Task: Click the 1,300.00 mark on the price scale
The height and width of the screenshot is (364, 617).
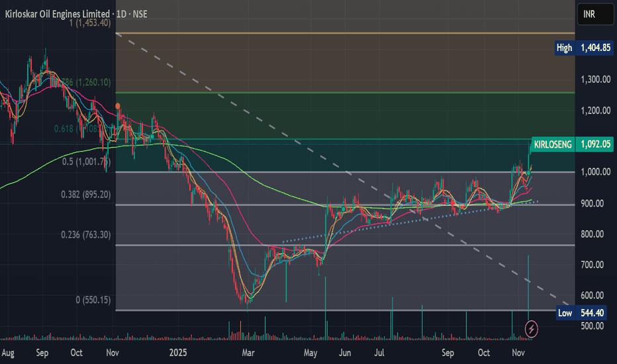Action: pyautogui.click(x=595, y=79)
